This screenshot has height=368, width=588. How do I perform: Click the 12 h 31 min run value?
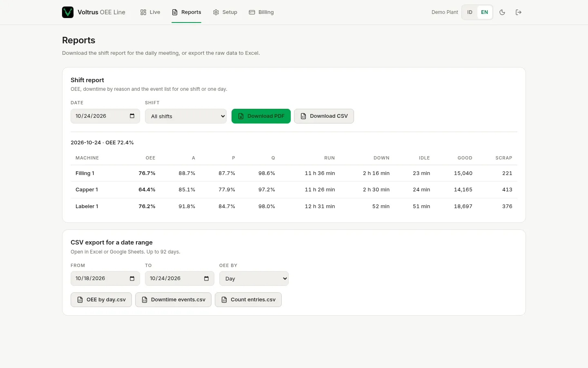click(320, 206)
